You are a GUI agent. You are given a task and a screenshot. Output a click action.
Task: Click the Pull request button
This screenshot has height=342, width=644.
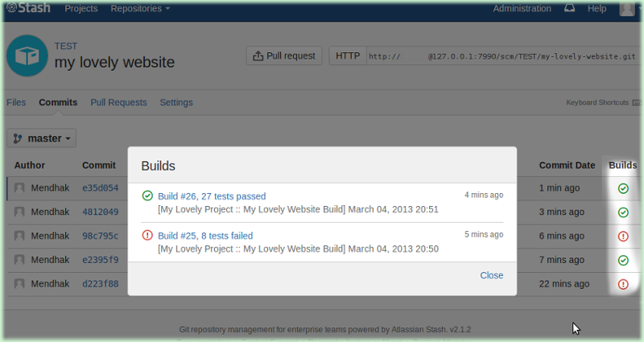point(284,56)
